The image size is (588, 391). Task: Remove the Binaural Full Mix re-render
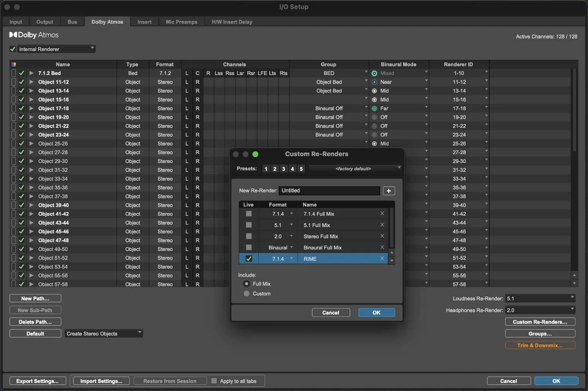(382, 247)
